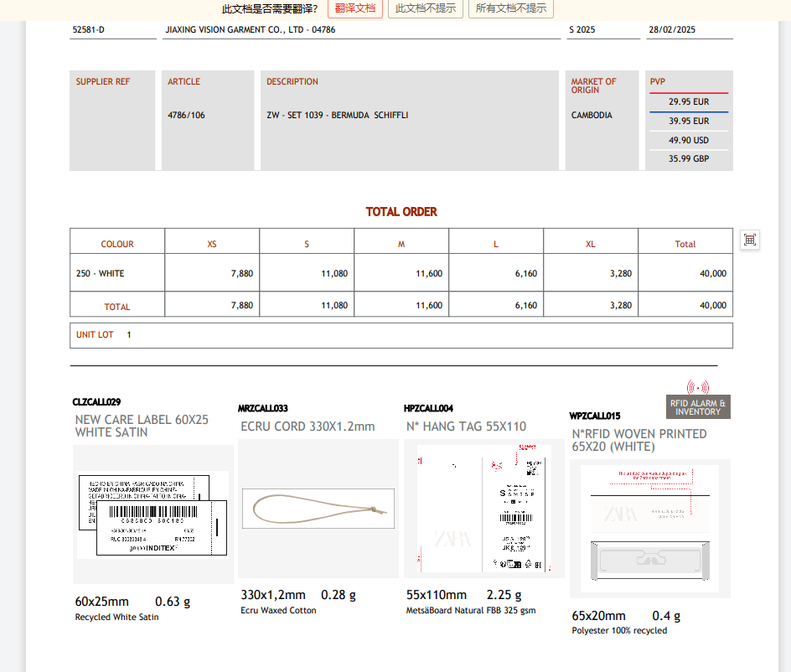791x672 pixels.
Task: Click the date field 28/02/2025
Action: (672, 29)
